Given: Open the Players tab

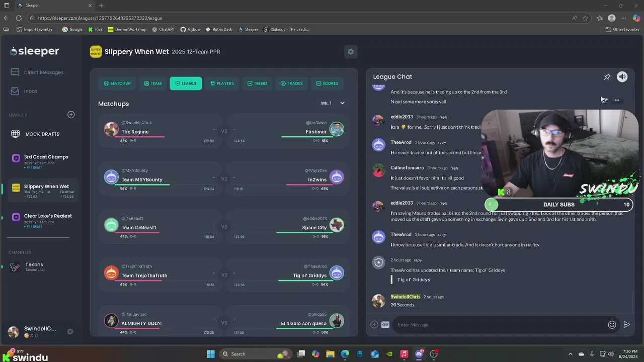Looking at the screenshot, I should coord(222,83).
